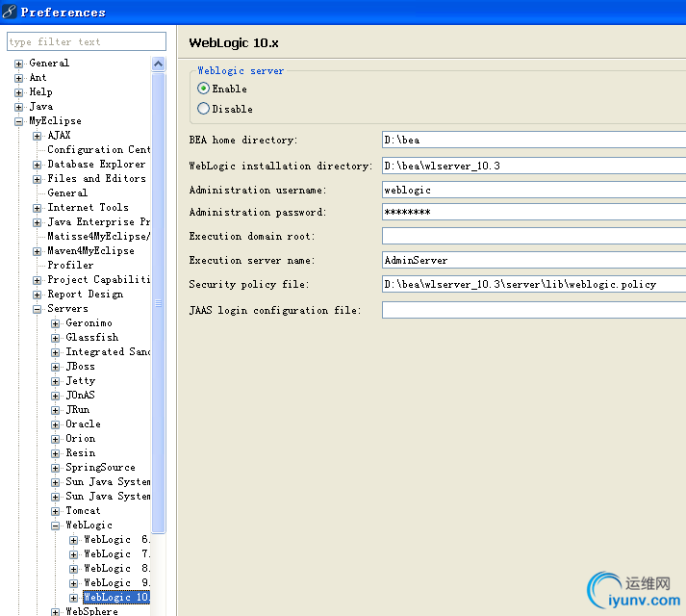Viewport: 686px width, 616px height.
Task: Expand the Report Design node
Action: click(x=37, y=295)
